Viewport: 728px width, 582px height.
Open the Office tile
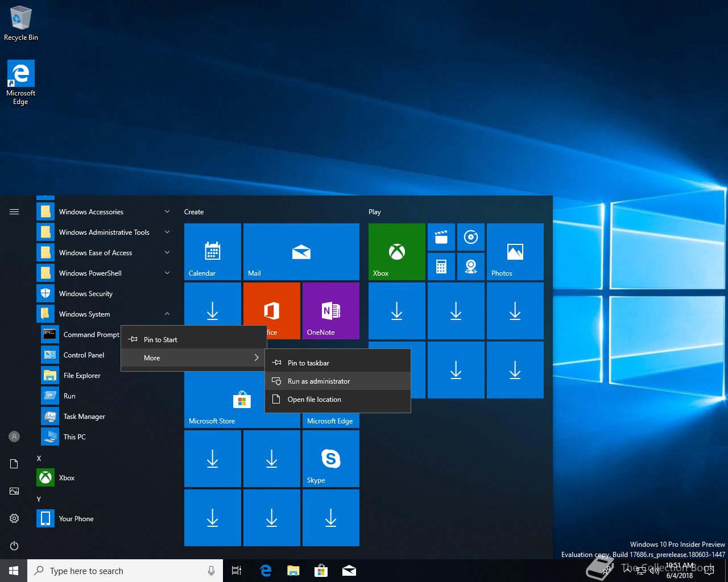point(272,311)
